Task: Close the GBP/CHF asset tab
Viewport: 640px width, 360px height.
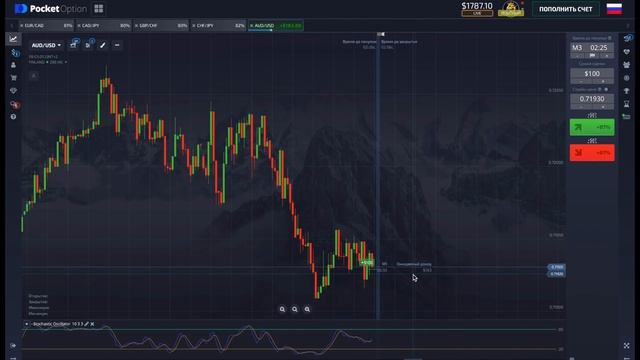Action: tap(136, 26)
